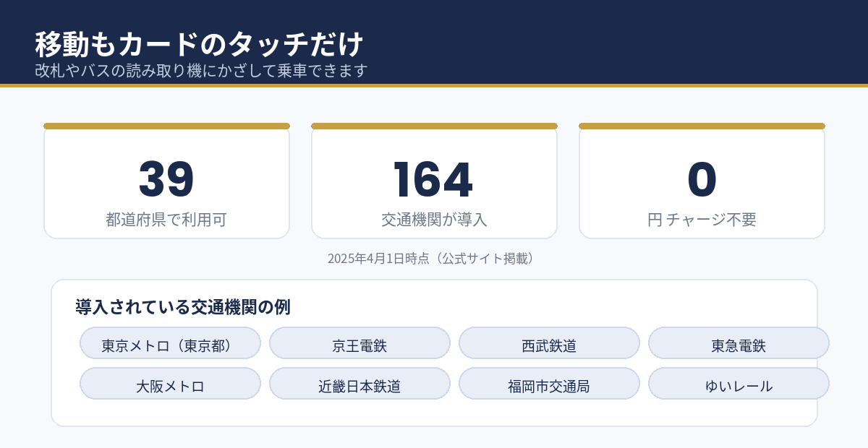Select the 大阪メトロ chip
Viewport: 868px width, 448px height.
(x=170, y=384)
